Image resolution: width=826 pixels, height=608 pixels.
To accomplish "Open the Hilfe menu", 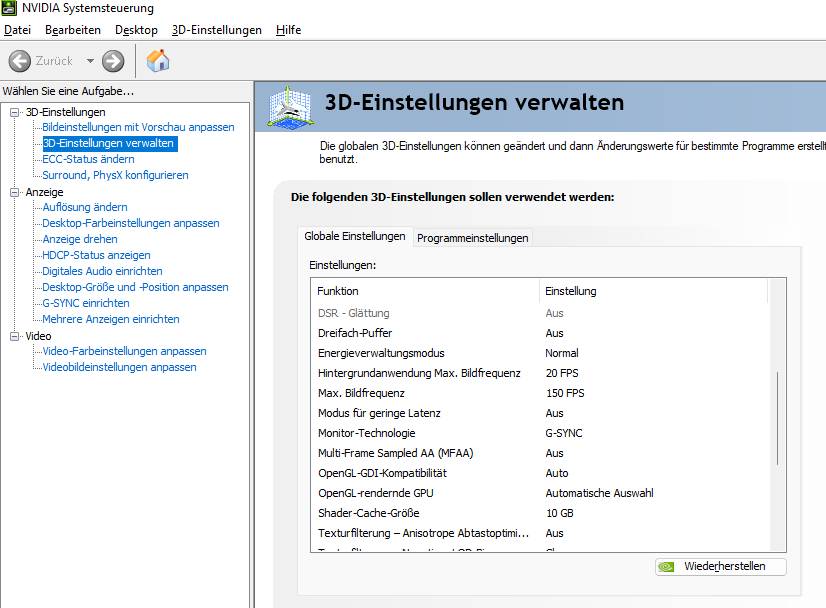I will pos(288,30).
